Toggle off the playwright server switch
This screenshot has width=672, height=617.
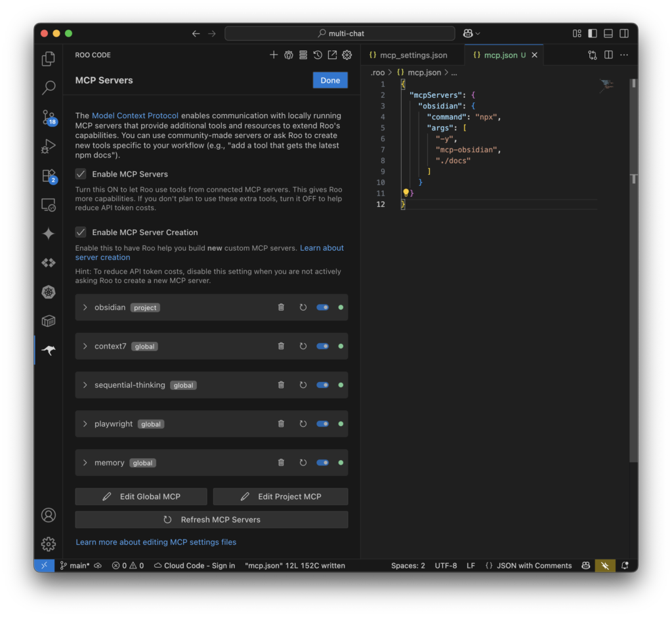[322, 423]
